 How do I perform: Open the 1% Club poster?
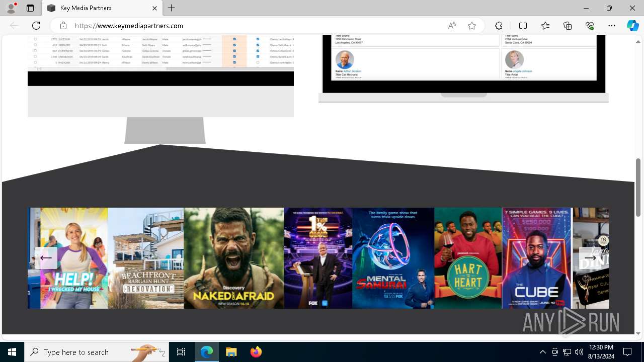click(318, 258)
